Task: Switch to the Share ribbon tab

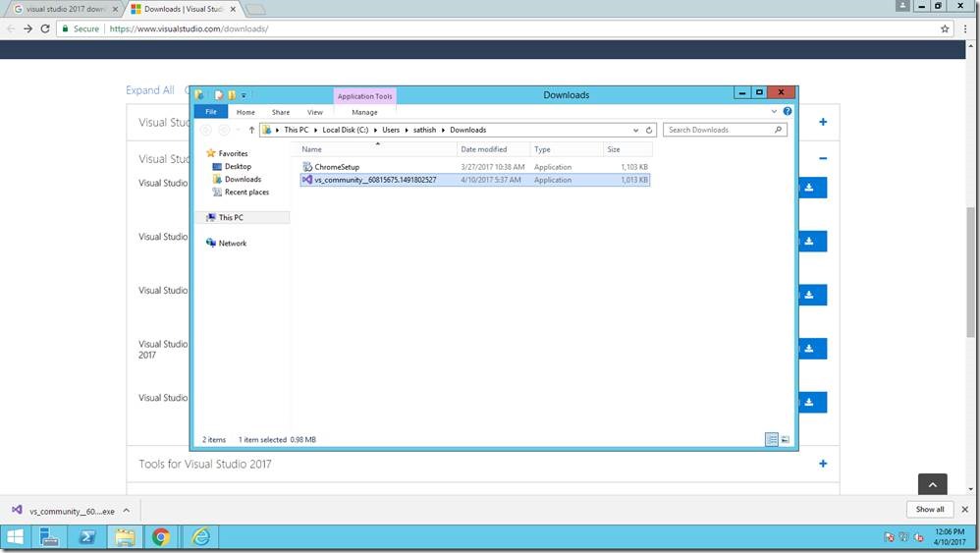Action: tap(281, 113)
